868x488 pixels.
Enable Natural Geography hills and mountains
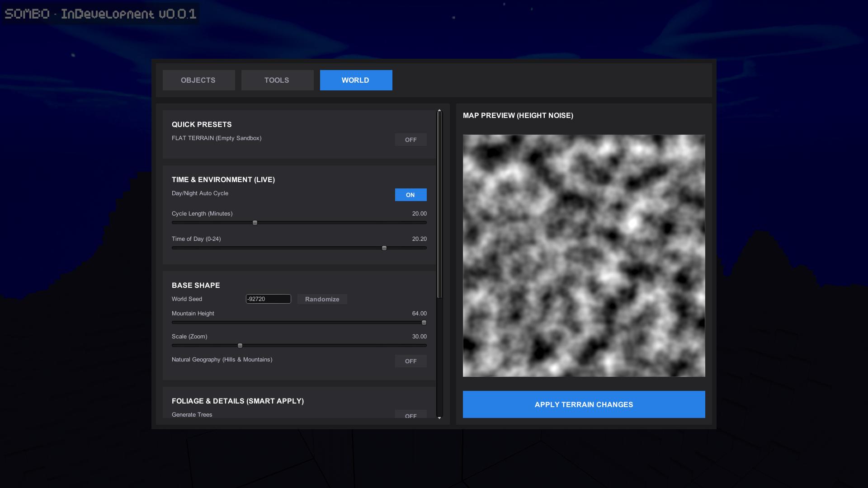(410, 361)
